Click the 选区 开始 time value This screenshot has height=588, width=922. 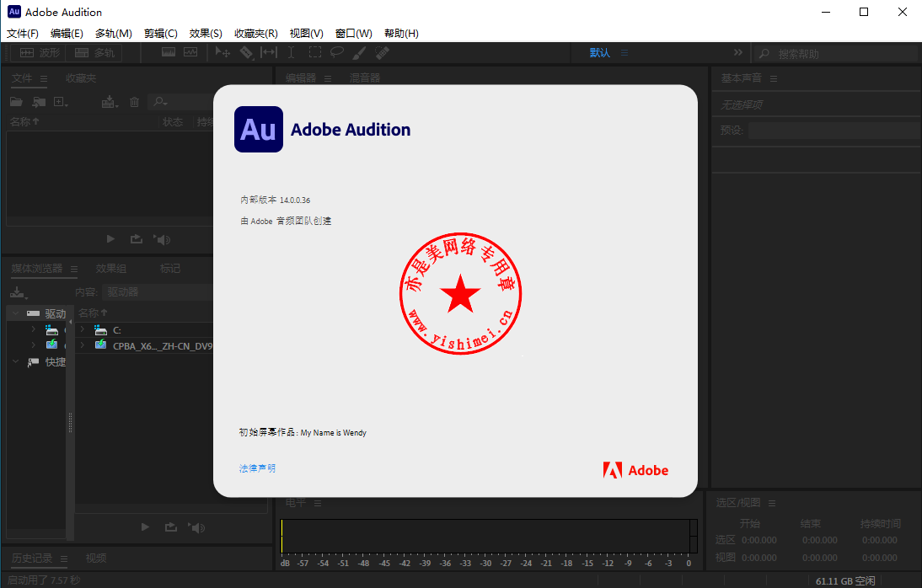[x=759, y=540]
